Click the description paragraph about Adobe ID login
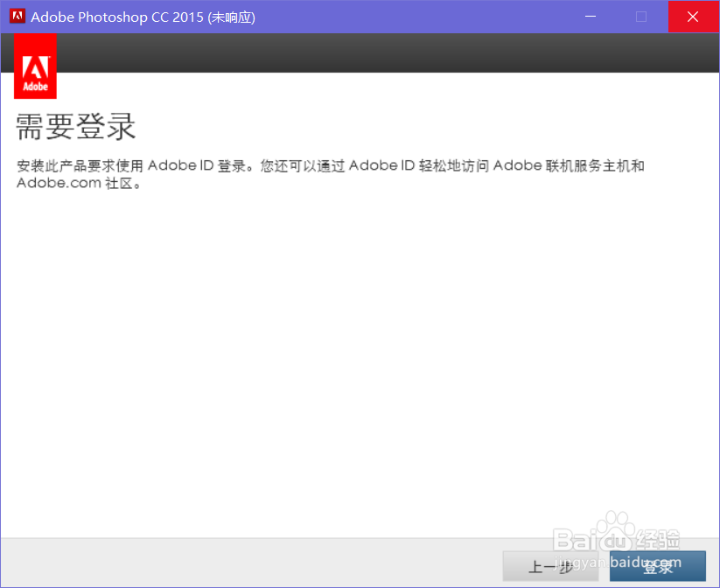The width and height of the screenshot is (720, 588). coord(331,173)
